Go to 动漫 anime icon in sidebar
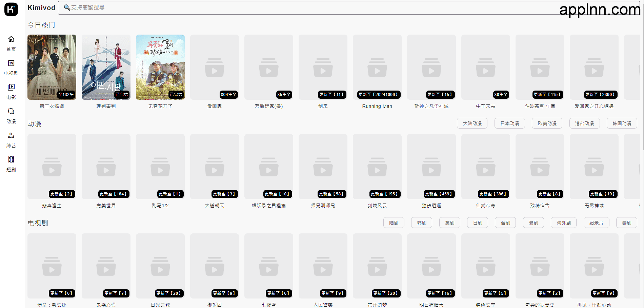644x308 pixels. pyautogui.click(x=11, y=112)
